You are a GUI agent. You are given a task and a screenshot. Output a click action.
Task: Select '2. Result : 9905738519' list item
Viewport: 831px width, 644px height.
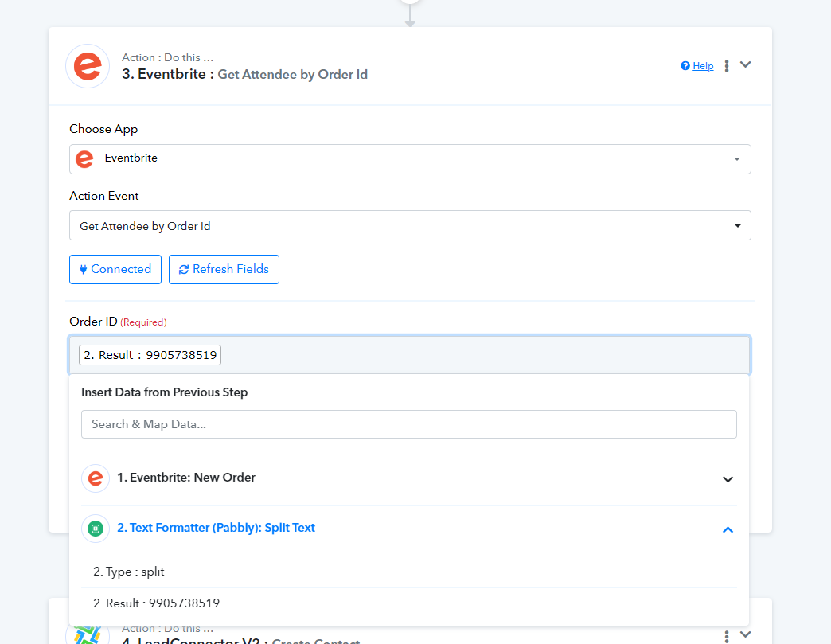pos(408,603)
